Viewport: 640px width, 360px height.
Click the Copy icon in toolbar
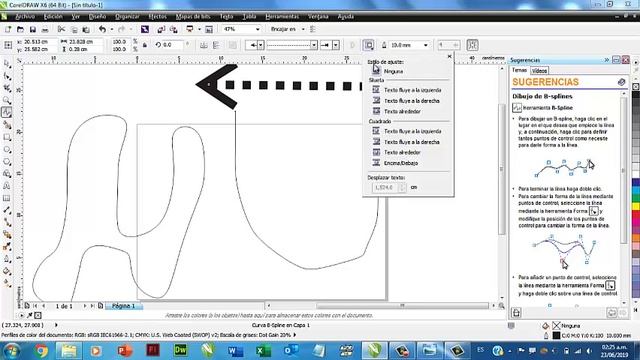(x=74, y=29)
